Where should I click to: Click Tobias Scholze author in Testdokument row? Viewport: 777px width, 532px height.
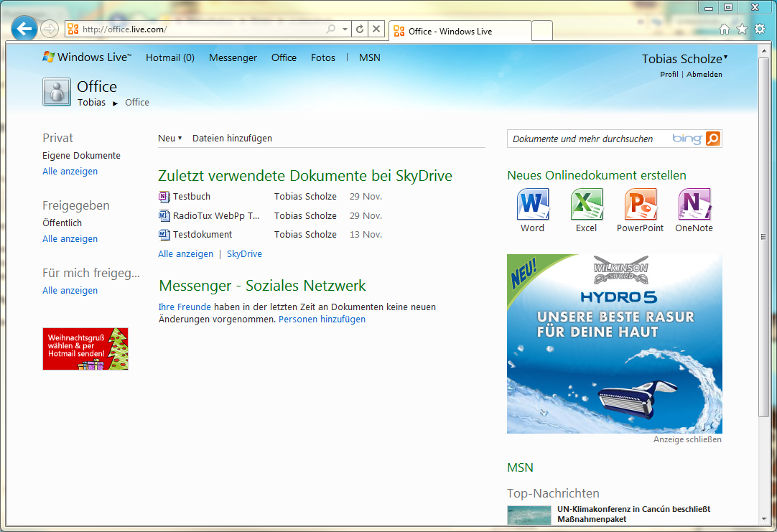click(x=305, y=234)
